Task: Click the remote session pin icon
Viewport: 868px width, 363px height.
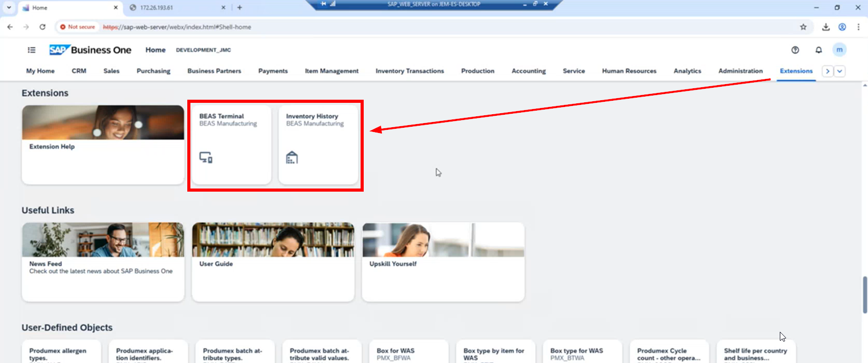Action: [324, 4]
